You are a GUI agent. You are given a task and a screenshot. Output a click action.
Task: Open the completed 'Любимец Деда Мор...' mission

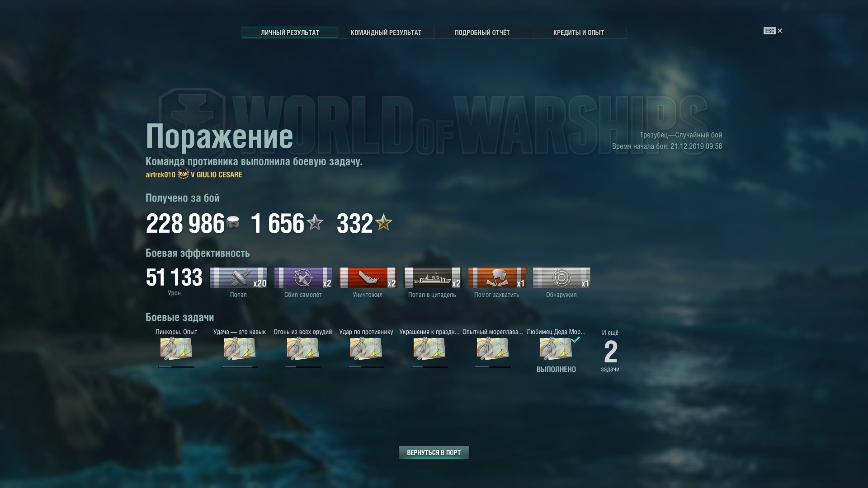point(556,349)
